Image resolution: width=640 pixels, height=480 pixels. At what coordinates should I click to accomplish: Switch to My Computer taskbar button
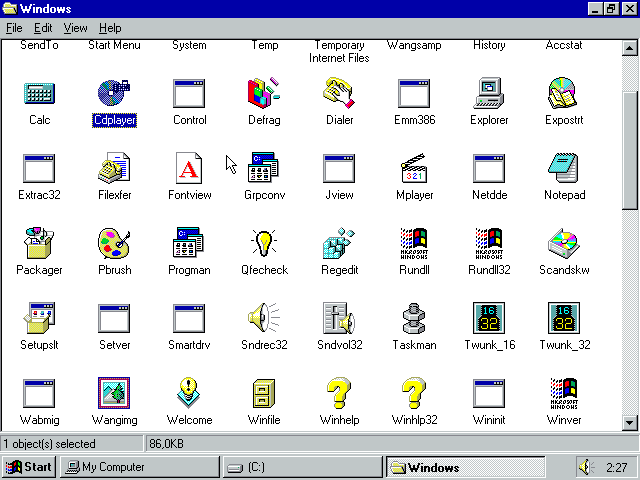[x=140, y=467]
